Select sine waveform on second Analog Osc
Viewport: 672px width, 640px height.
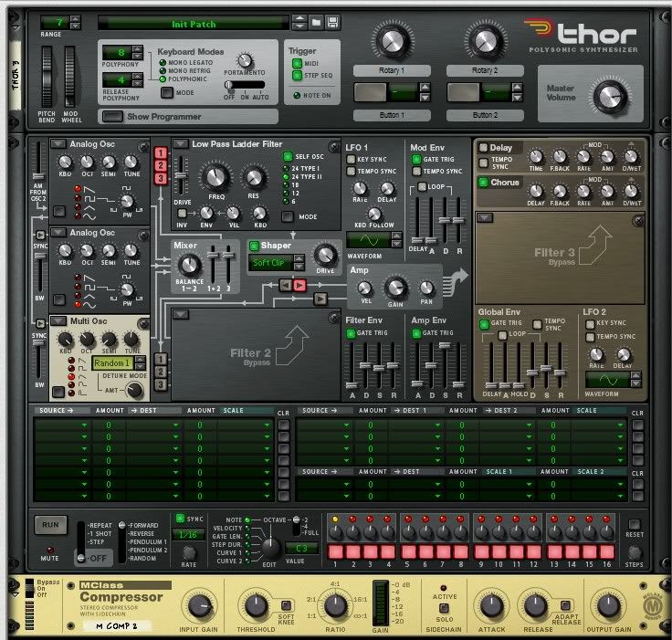(78, 304)
